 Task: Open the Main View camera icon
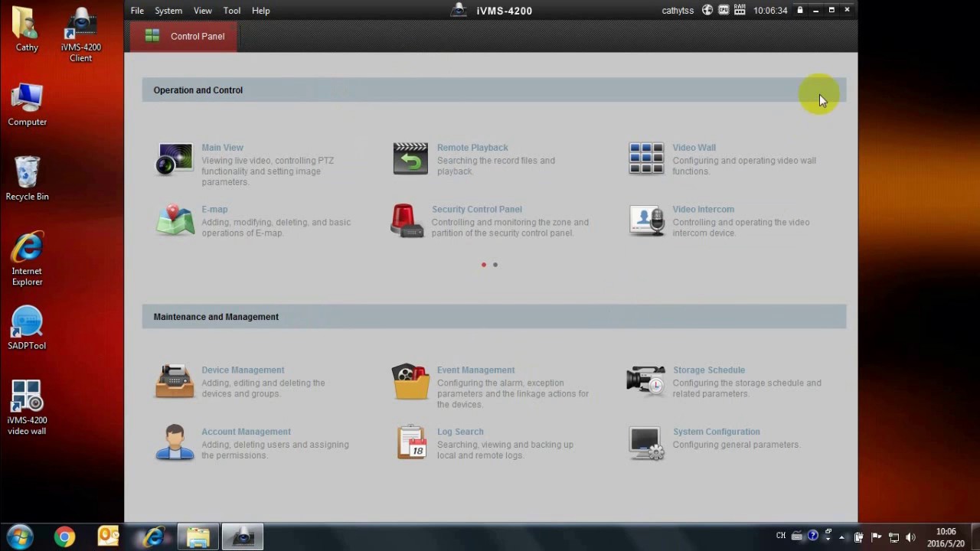[x=175, y=159]
